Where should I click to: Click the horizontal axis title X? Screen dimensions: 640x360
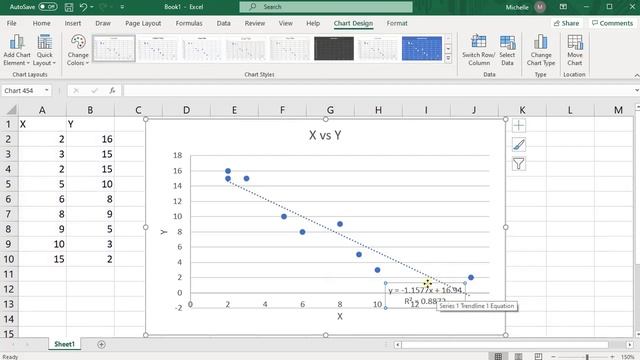coord(340,316)
